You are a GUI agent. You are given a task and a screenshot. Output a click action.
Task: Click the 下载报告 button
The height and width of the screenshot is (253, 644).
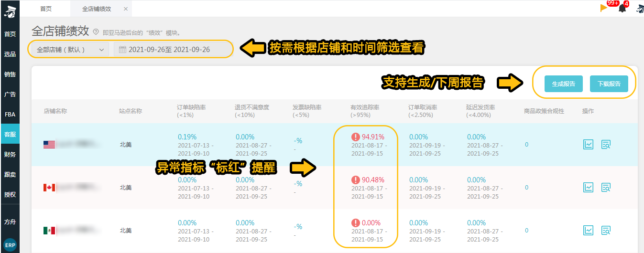609,84
